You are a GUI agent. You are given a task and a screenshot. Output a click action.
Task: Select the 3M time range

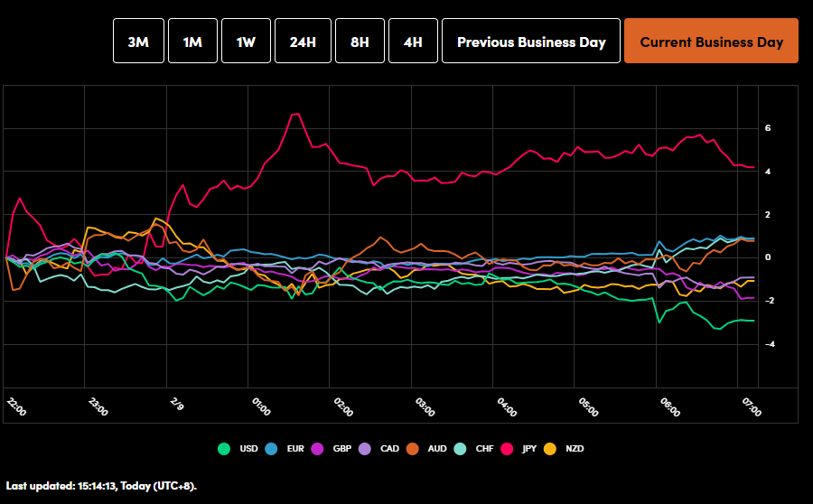[138, 42]
